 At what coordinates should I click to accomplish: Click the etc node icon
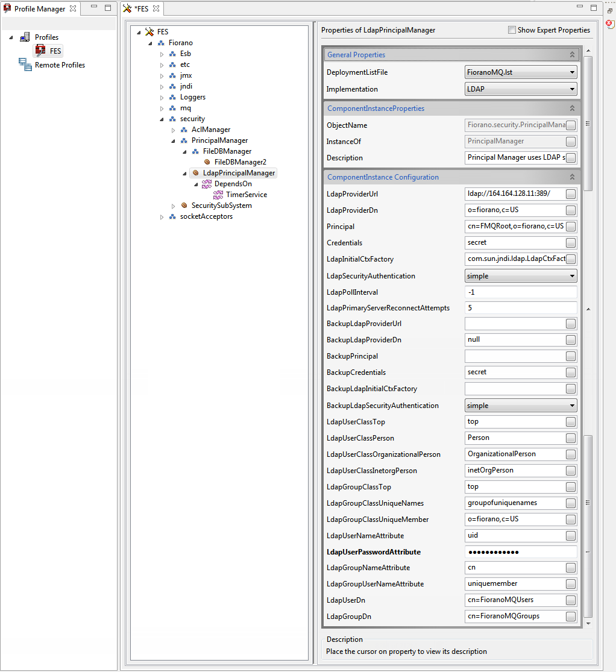click(x=172, y=64)
